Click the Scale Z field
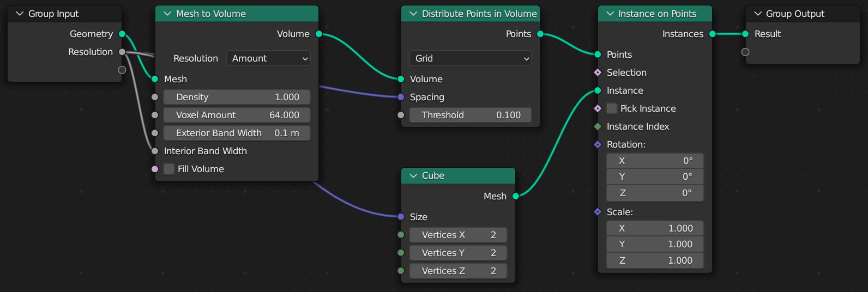This screenshot has width=868, height=292. pyautogui.click(x=655, y=260)
